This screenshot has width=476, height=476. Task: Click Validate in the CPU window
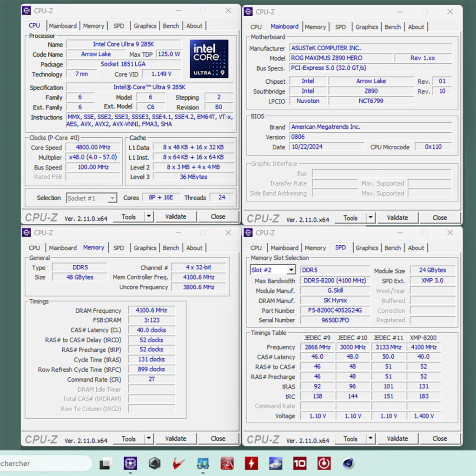pos(176,216)
